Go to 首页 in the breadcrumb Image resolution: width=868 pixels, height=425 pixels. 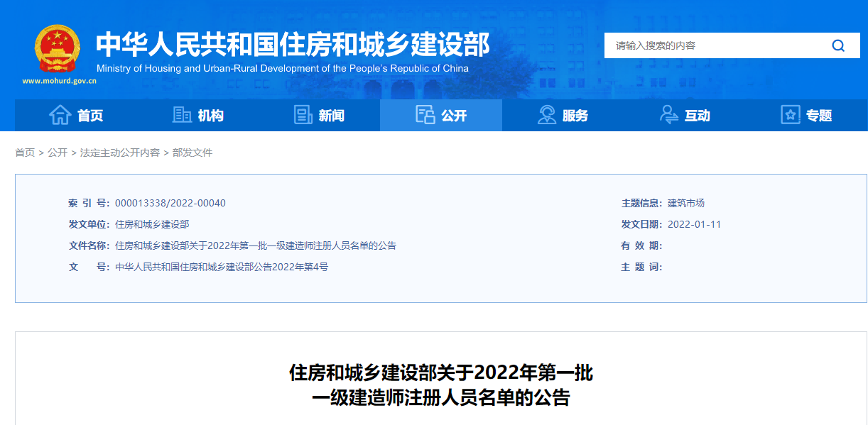pyautogui.click(x=25, y=153)
